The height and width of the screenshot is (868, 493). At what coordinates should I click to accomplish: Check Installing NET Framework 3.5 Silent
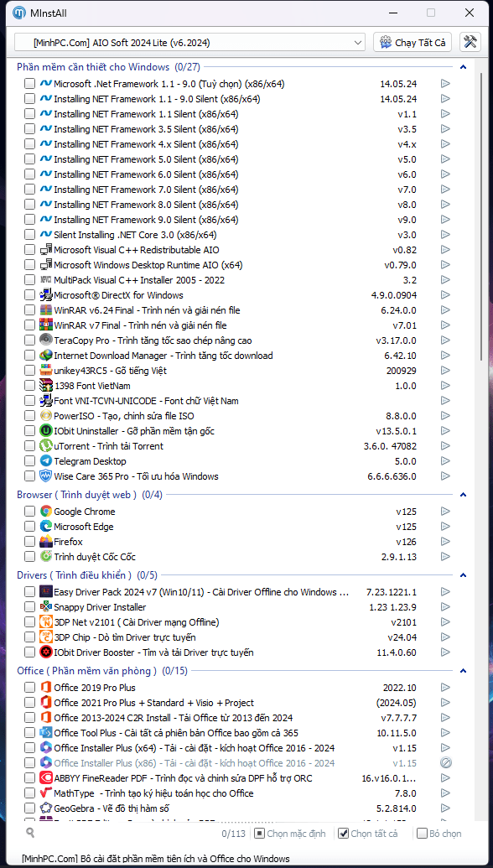29,129
